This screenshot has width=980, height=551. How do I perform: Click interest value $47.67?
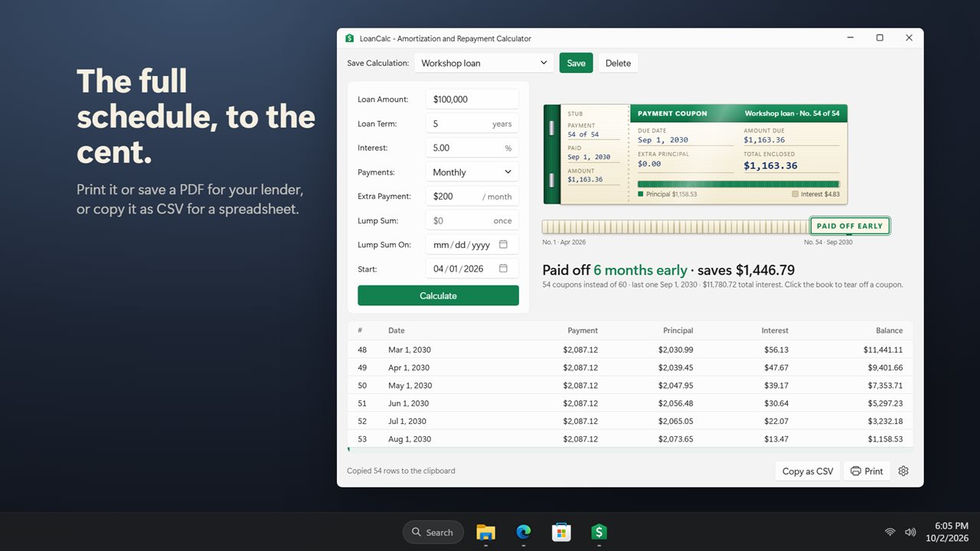point(776,367)
